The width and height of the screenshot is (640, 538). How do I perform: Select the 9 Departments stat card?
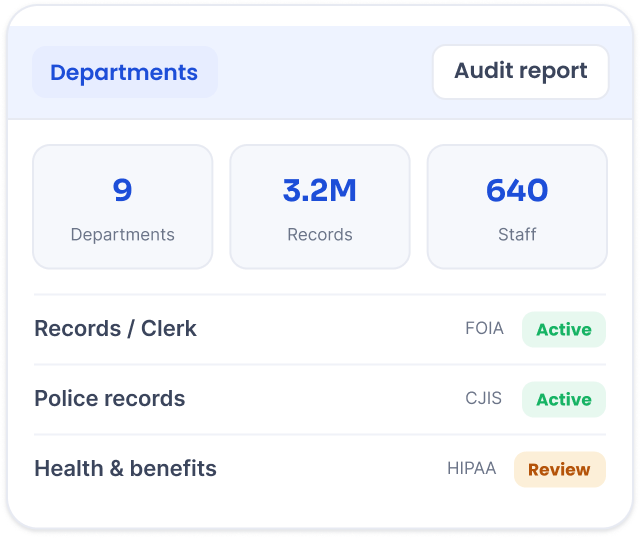tap(122, 207)
